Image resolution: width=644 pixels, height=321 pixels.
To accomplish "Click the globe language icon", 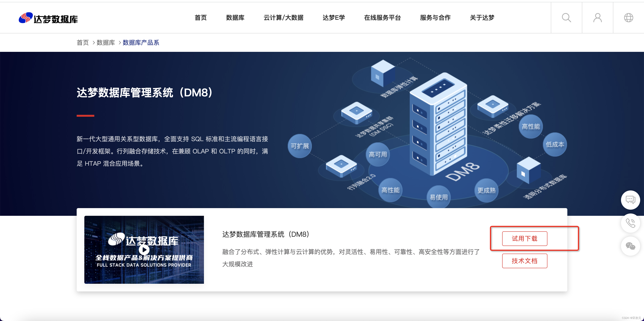I will pyautogui.click(x=628, y=18).
